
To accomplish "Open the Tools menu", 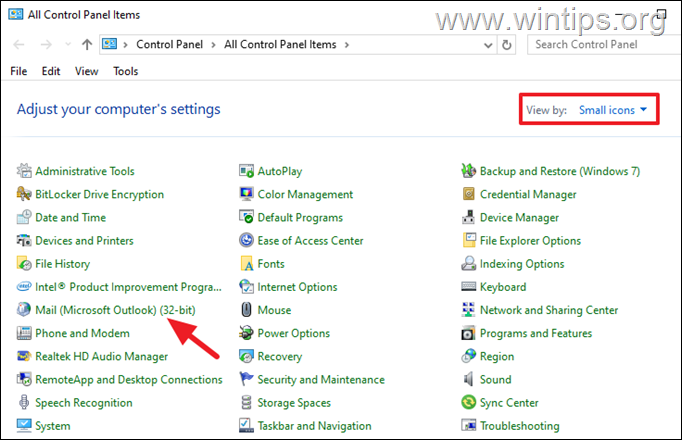I will 126,71.
